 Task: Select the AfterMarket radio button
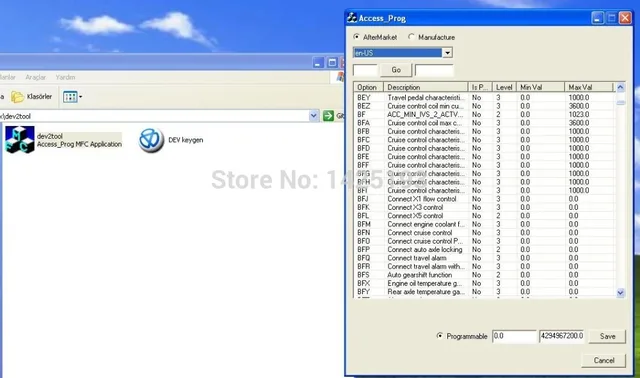(x=357, y=37)
